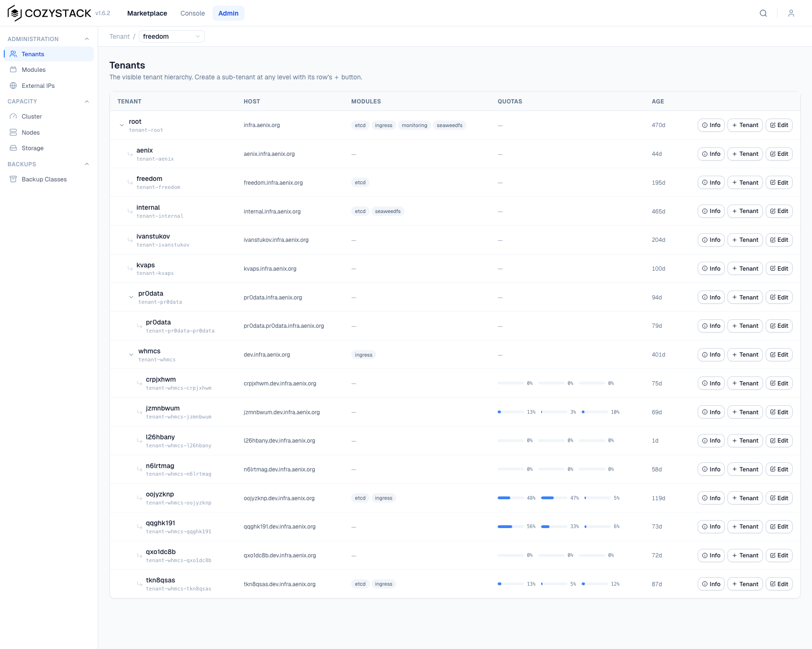
Task: Click host pr0data.pr0data.infra.aenix.org
Action: [284, 326]
